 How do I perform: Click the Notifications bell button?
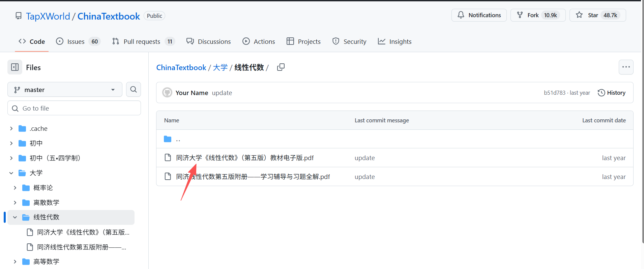479,15
